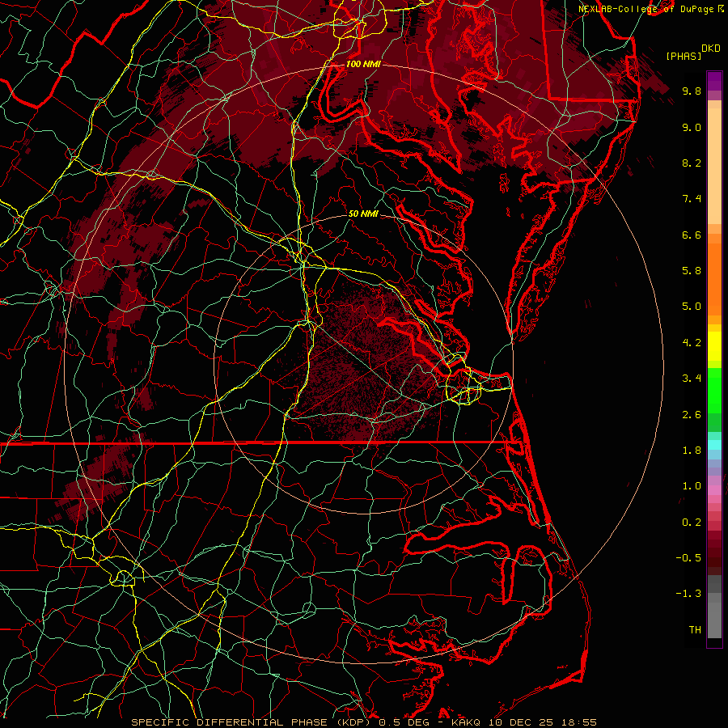The height and width of the screenshot is (728, 728).
Task: Click the pink segment of the color bar
Action: [714, 490]
